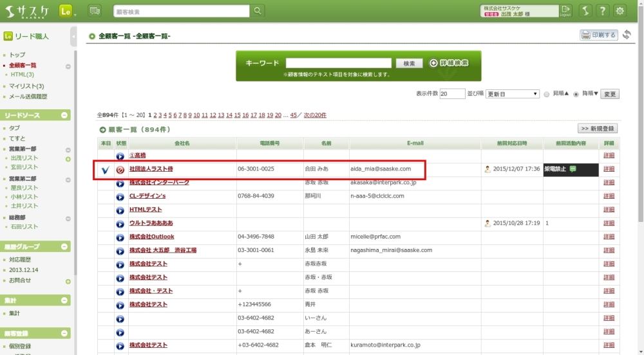The image size is (644, 355).
Task: Go to page 2 of the customer list
Action: click(155, 115)
